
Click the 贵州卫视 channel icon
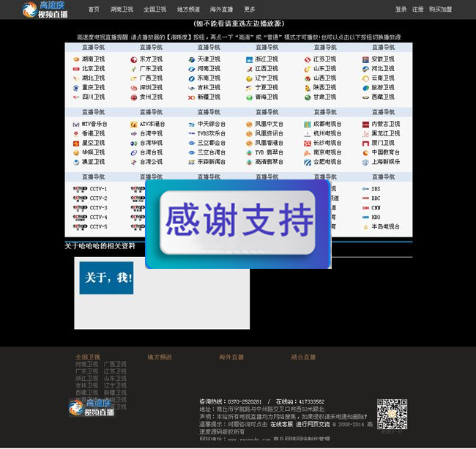click(x=133, y=97)
